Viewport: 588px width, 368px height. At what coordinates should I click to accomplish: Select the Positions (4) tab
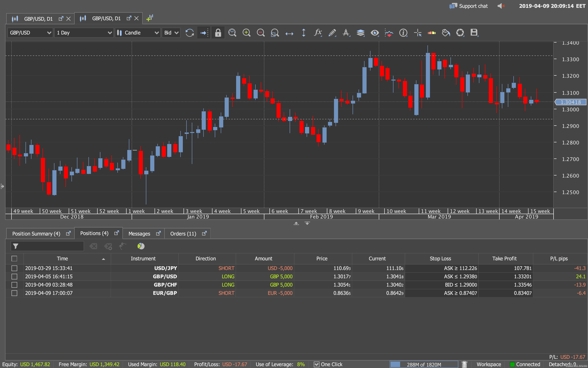(x=94, y=233)
